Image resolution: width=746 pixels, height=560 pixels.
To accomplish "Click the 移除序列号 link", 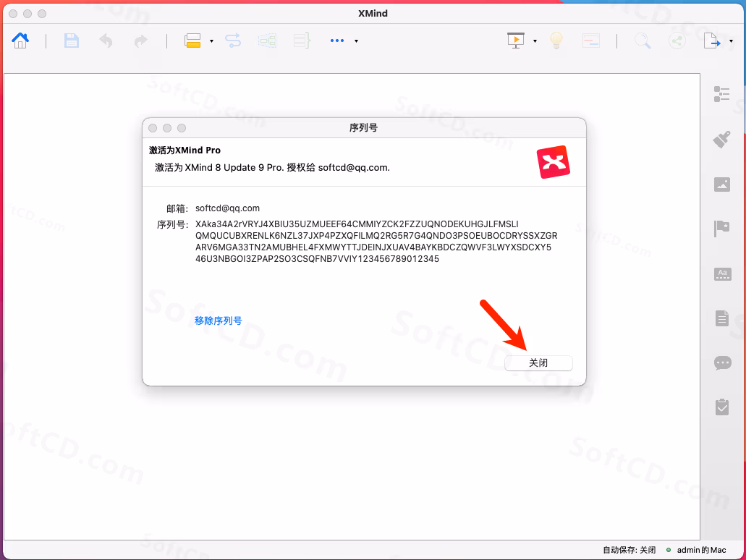I will [219, 321].
